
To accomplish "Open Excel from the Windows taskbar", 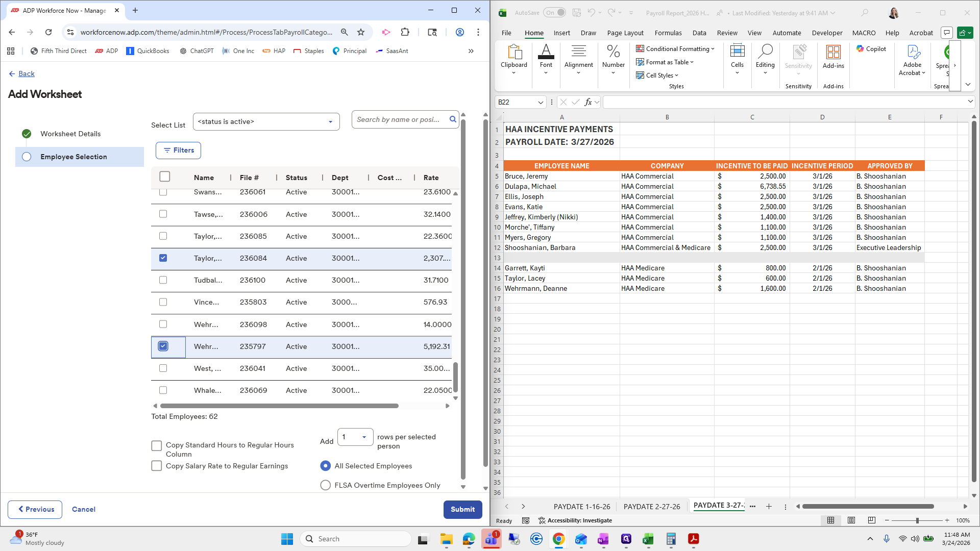I will (648, 539).
